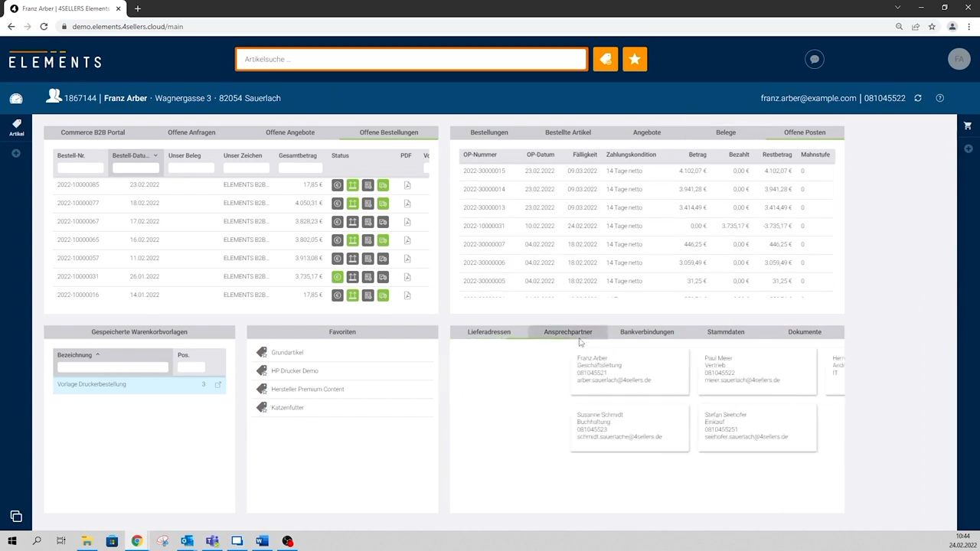Screen dimensions: 980x551
Task: Open the dashboard speedometer icon
Action: [16, 98]
